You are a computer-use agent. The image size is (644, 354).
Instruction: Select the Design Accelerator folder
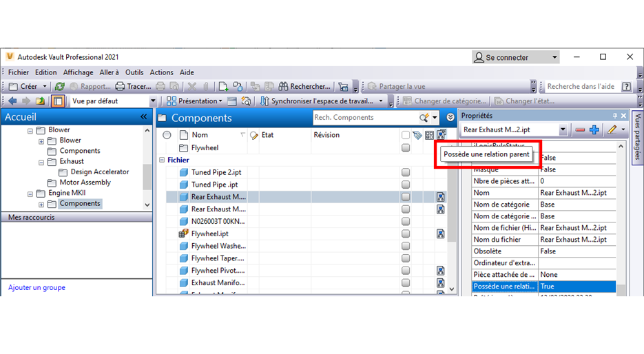tap(99, 171)
